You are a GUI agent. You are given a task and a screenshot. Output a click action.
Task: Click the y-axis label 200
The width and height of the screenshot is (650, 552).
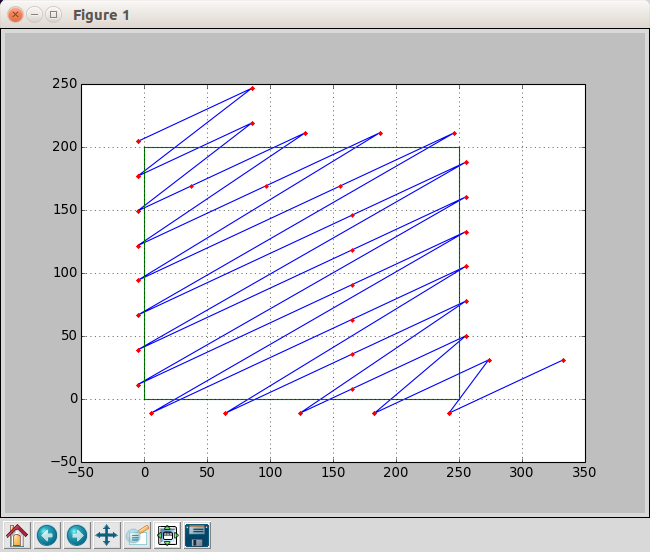(65, 147)
